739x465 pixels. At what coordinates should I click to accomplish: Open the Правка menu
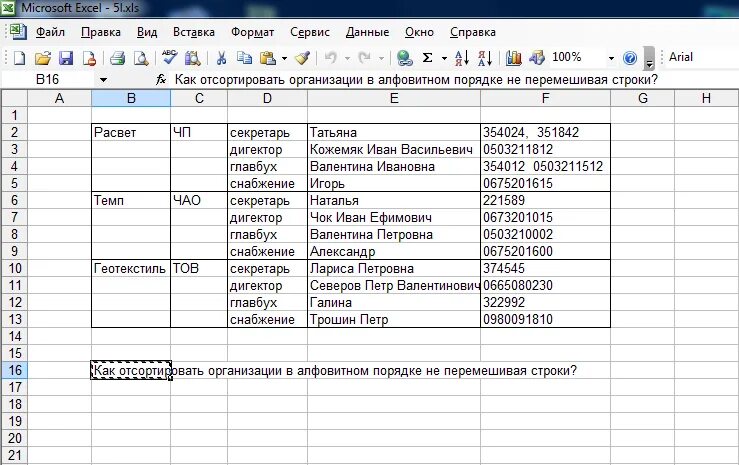101,32
